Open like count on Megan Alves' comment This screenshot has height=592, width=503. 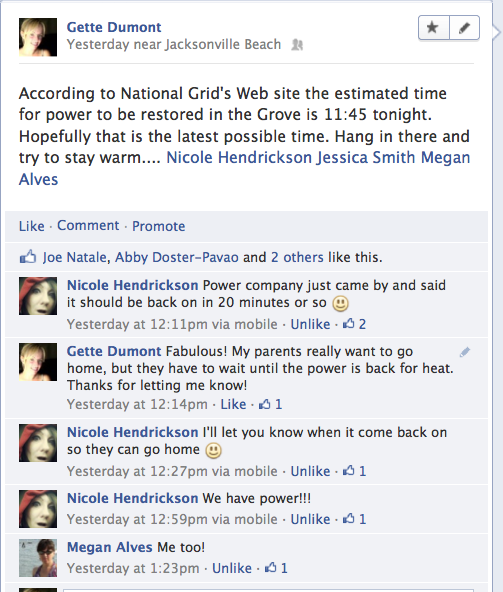pyautogui.click(x=276, y=568)
